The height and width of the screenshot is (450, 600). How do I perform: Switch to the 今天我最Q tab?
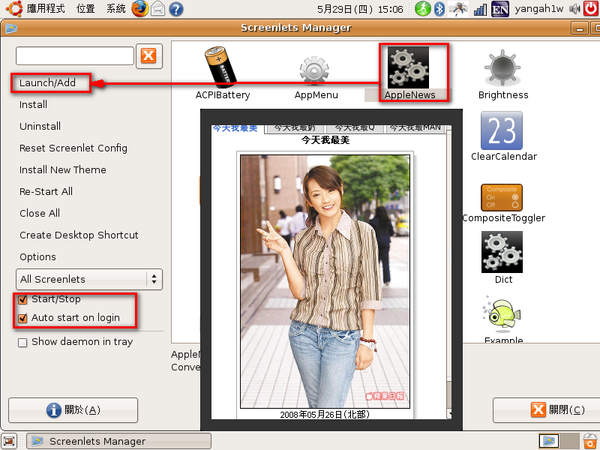(x=355, y=128)
